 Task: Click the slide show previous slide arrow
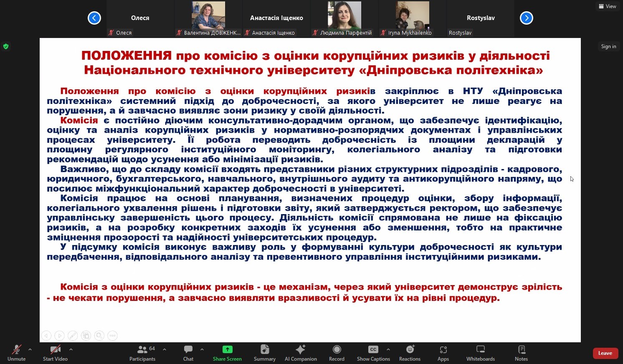tap(46, 335)
